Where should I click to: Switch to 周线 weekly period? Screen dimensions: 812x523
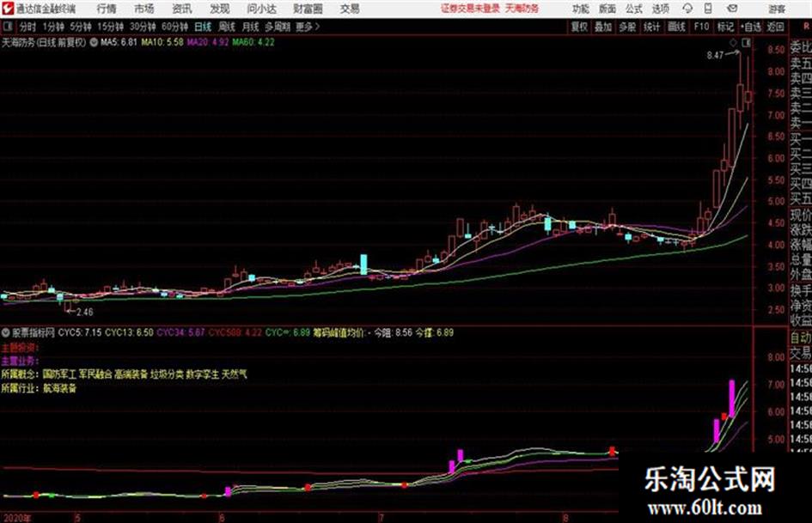coord(227,27)
